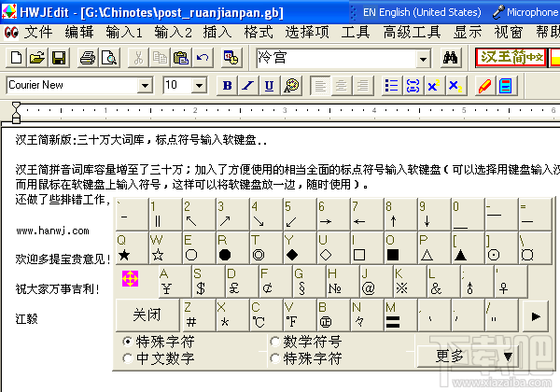
Task: Click the H key with № symbol
Action: pos(343,281)
